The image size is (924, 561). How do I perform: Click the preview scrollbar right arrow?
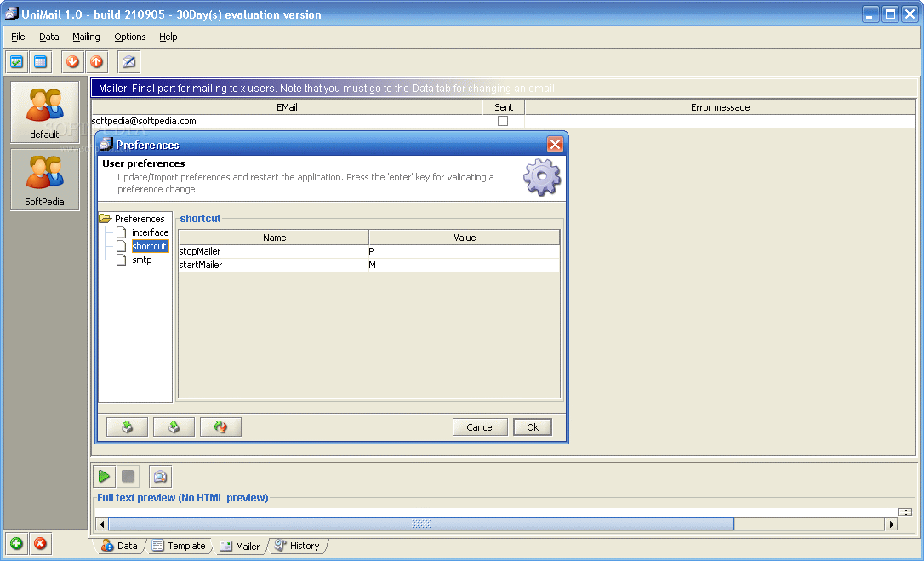point(891,524)
